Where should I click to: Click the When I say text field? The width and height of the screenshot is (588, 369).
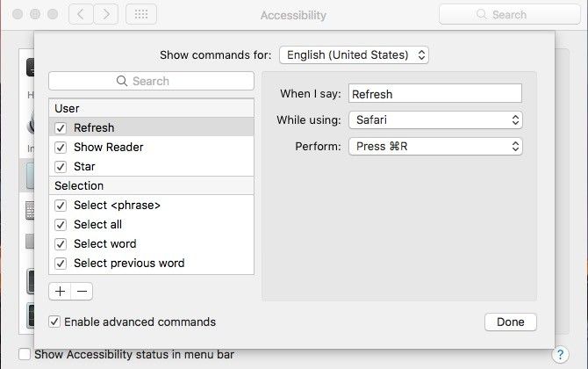[434, 93]
